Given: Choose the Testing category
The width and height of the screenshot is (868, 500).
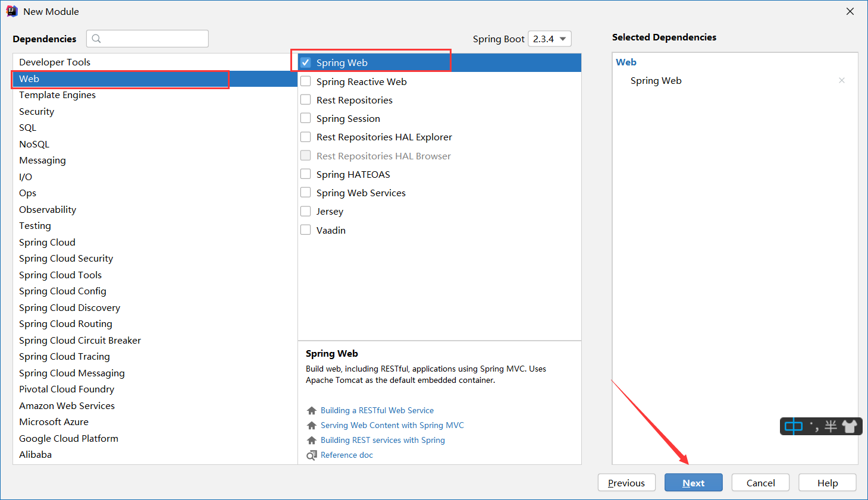Looking at the screenshot, I should pyautogui.click(x=155, y=226).
